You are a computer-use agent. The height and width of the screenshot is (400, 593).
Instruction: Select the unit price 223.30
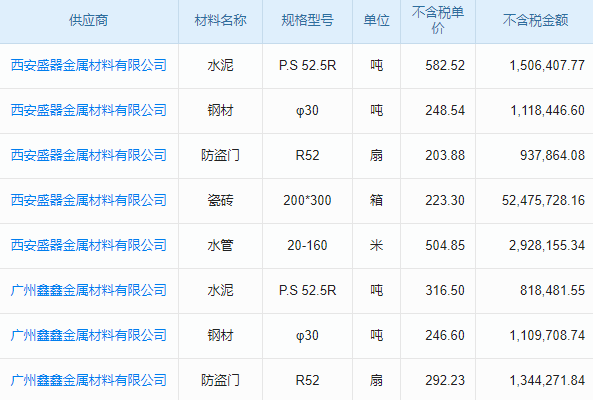pos(445,200)
